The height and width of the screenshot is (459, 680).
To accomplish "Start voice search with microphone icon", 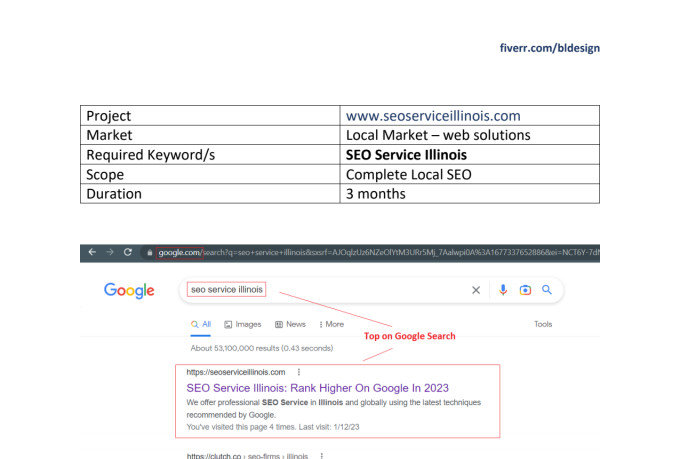I will pos(503,290).
